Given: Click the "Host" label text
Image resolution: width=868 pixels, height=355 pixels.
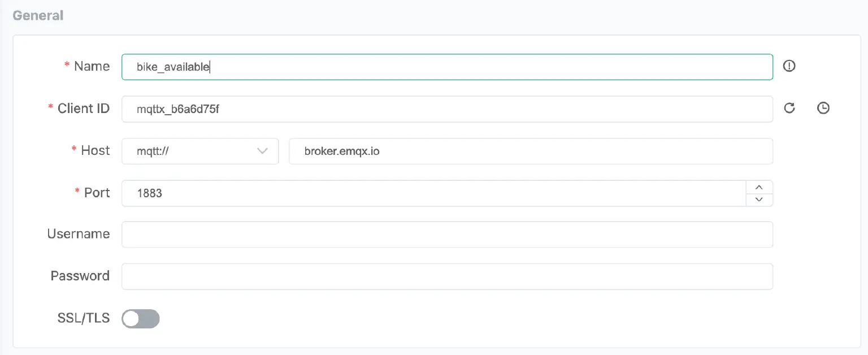Looking at the screenshot, I should point(96,150).
